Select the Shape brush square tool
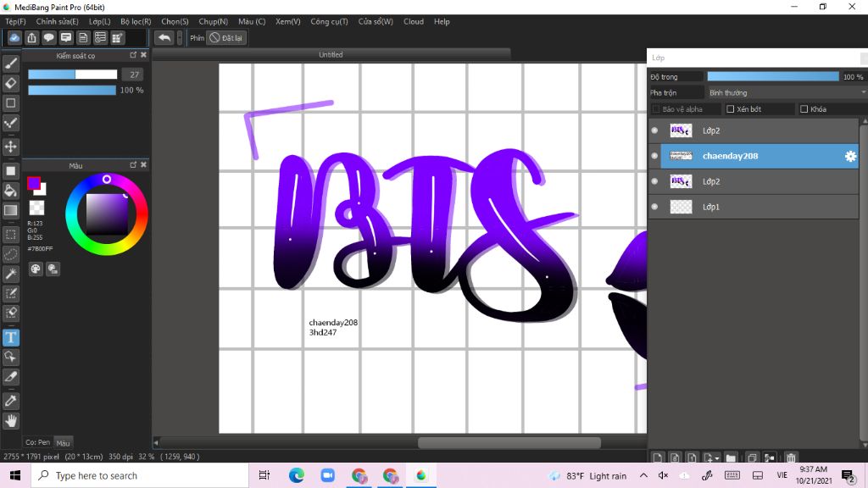 pyautogui.click(x=10, y=103)
